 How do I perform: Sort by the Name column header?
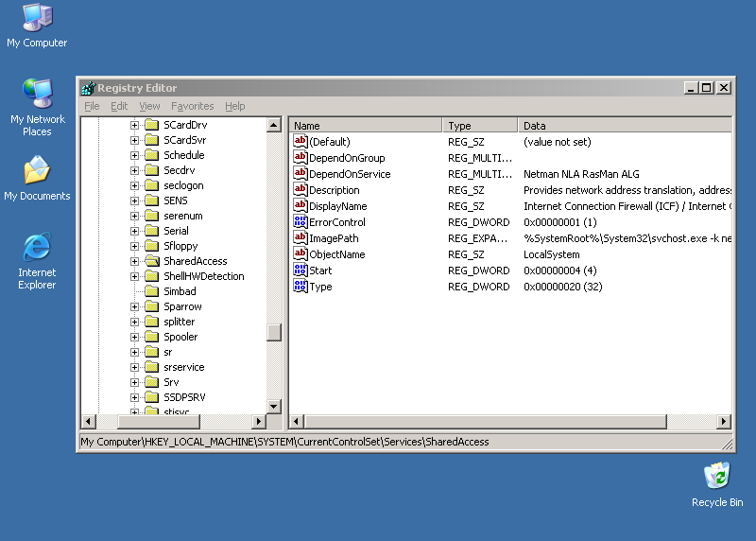365,126
